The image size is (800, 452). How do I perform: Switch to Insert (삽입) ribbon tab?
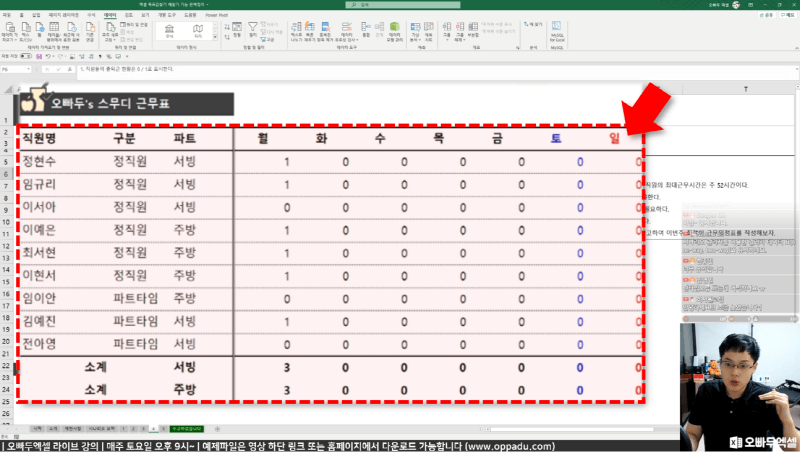(x=36, y=15)
